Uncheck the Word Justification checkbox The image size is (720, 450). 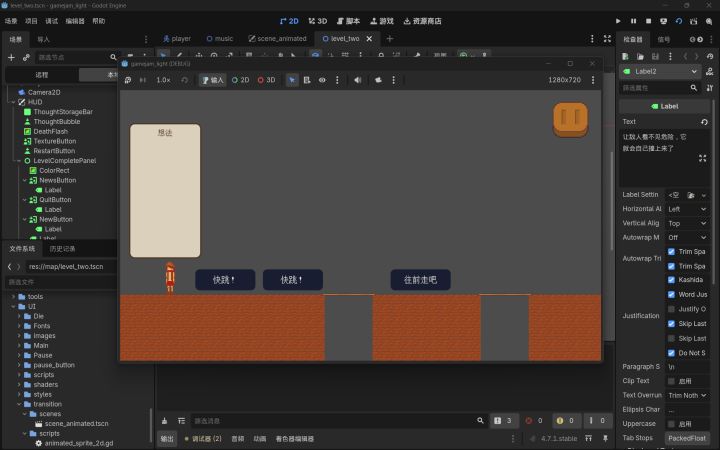point(671,294)
